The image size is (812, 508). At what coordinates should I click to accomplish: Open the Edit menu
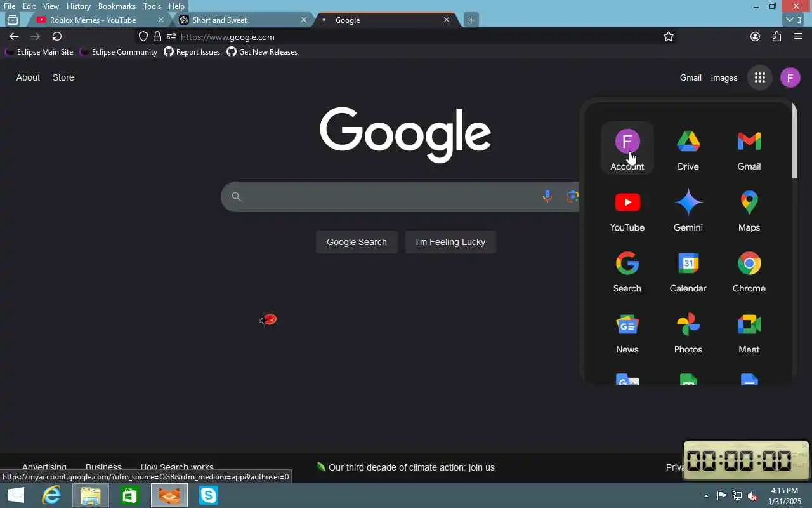coord(29,6)
